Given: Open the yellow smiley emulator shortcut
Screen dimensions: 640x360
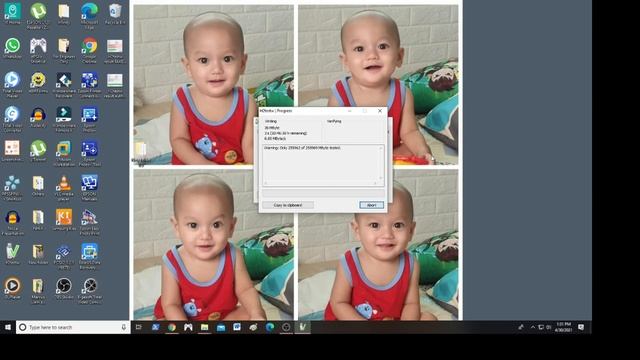Looking at the screenshot, I should [38, 83].
